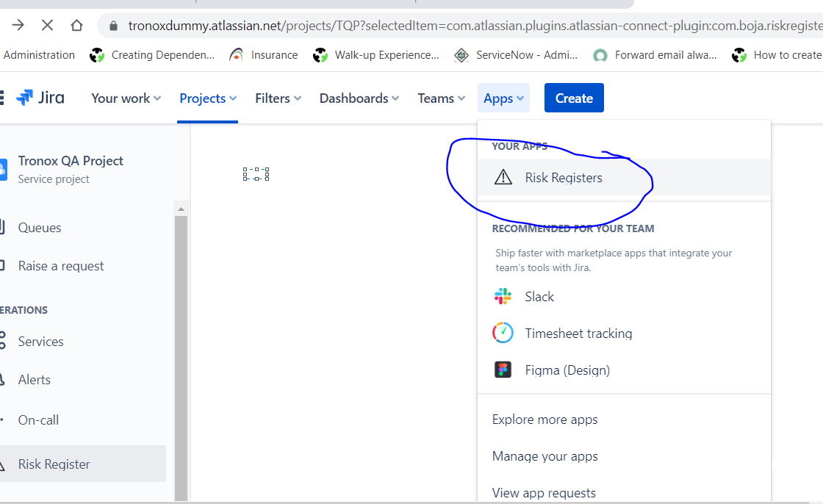This screenshot has height=504, width=823.
Task: Click the Create button
Action: click(x=574, y=98)
